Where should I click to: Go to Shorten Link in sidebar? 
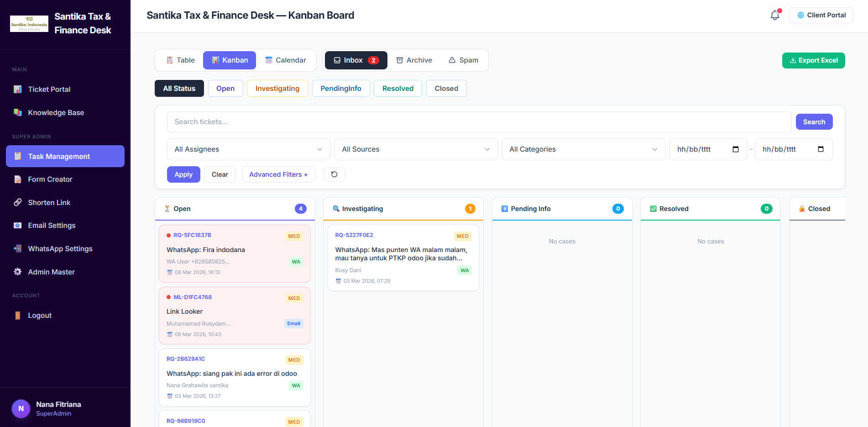[49, 203]
